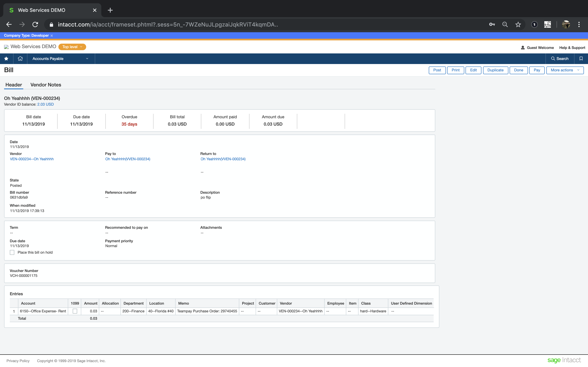Open the Top level entity dropdown
This screenshot has width=588, height=367.
72,47
